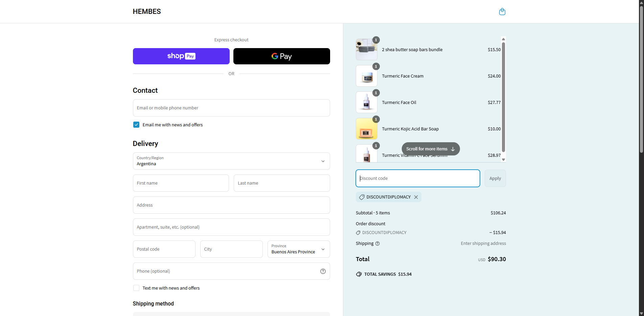Click the TOTAL SAVINGS tag icon

click(x=359, y=274)
